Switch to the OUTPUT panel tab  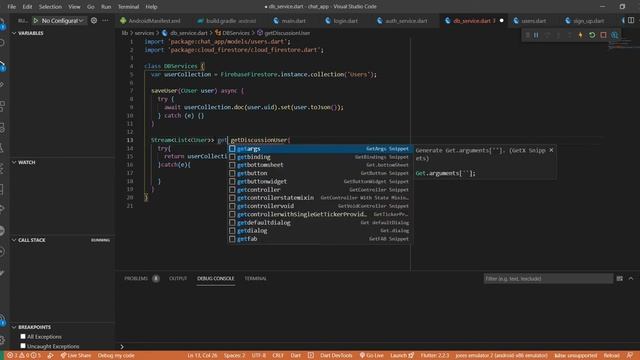pyautogui.click(x=178, y=278)
